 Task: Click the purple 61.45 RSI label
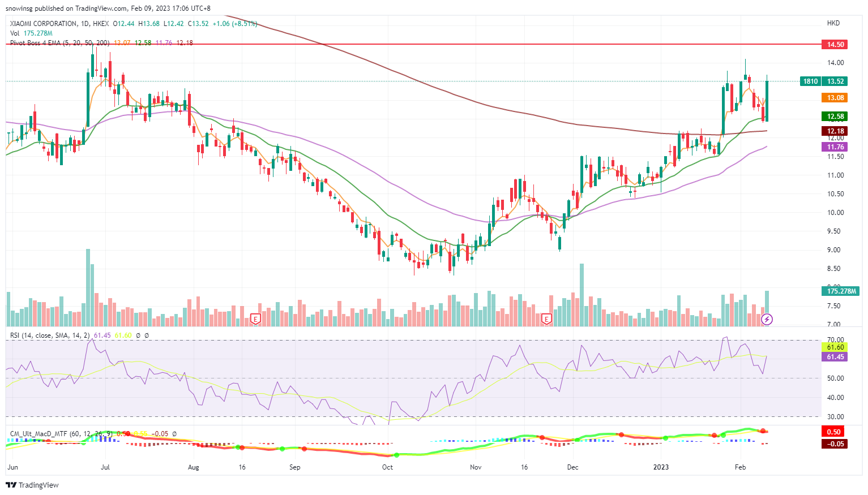[x=835, y=357]
